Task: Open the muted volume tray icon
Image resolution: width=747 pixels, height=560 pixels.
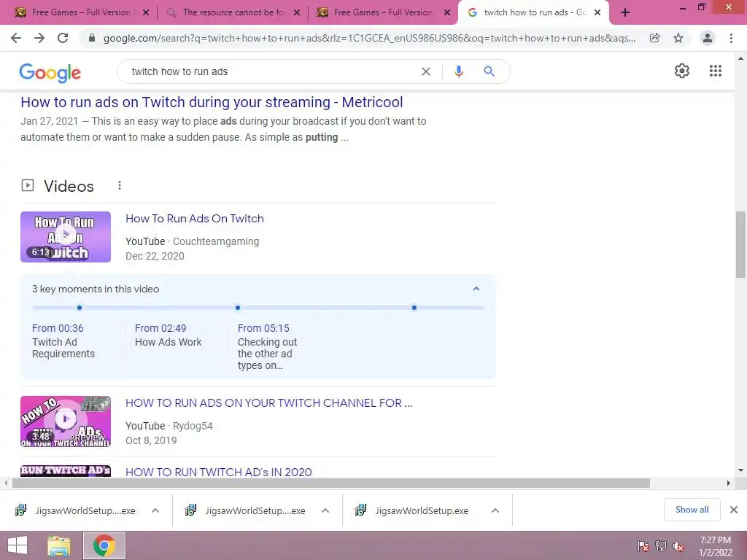Action: tap(678, 546)
